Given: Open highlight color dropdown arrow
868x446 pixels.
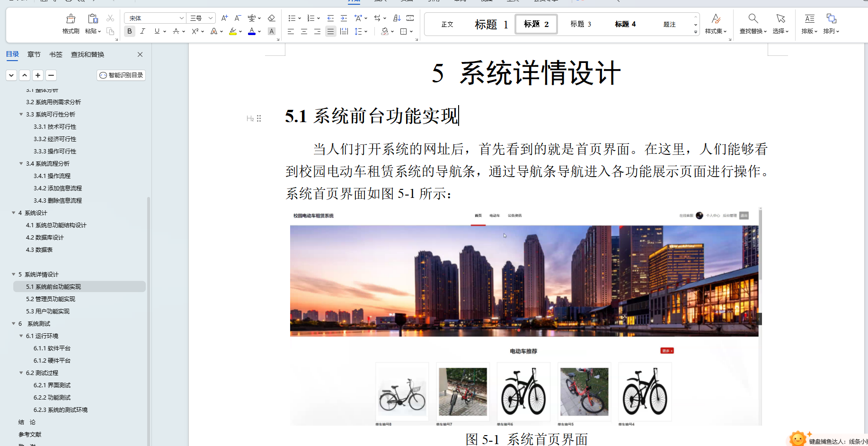Looking at the screenshot, I should tap(240, 32).
